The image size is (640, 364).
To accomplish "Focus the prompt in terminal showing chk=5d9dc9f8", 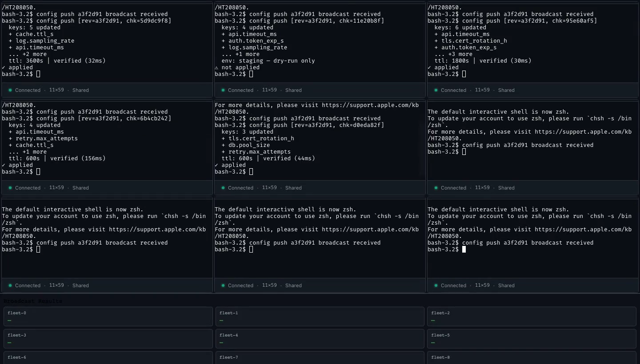I will (21, 74).
